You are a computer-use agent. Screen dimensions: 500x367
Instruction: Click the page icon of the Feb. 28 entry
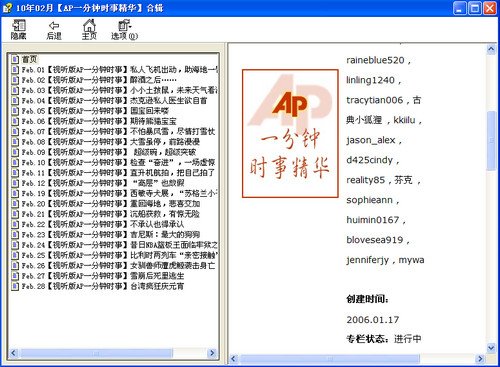pos(15,286)
